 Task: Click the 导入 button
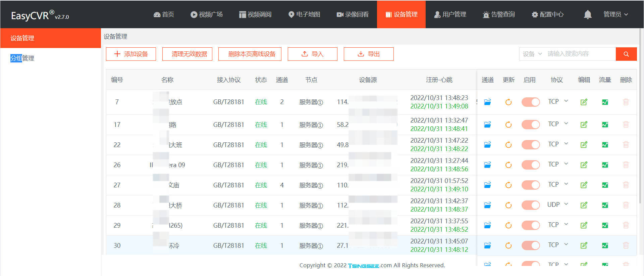tap(313, 54)
